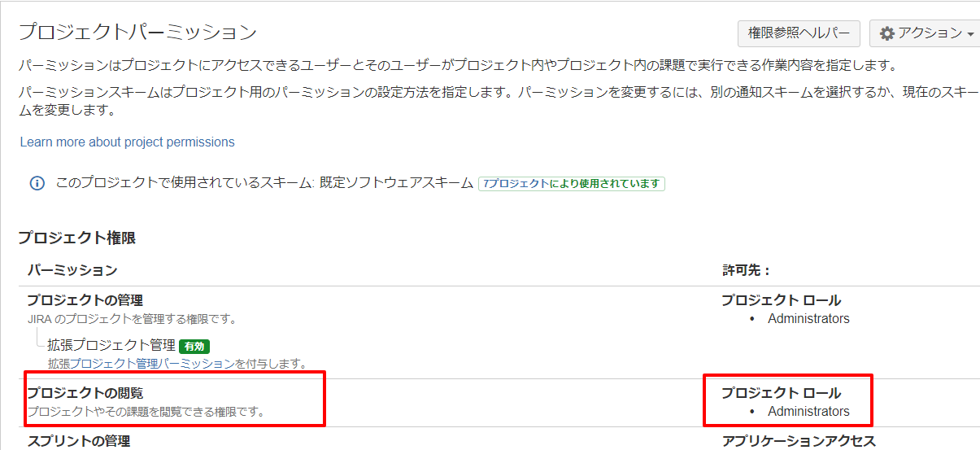Click the caret arrow on アクション button
The height and width of the screenshot is (450, 980).
(971, 34)
